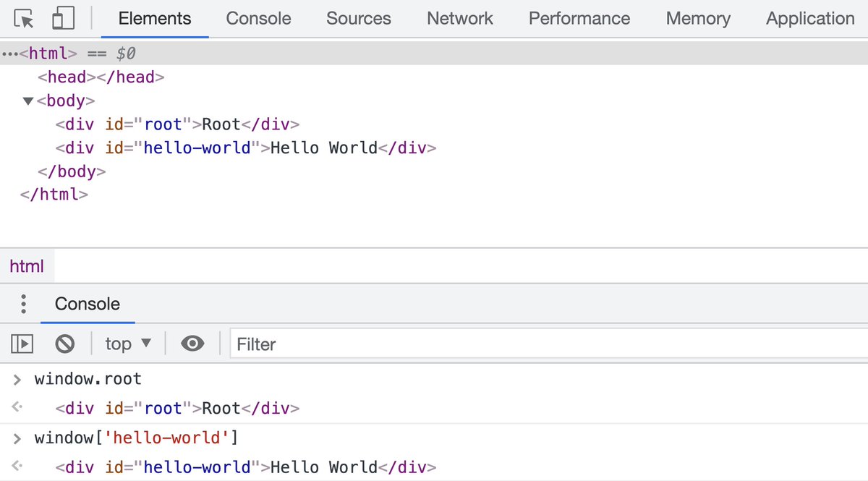Focus the console Filter field
Viewport: 868px width, 481px height.
tap(549, 344)
